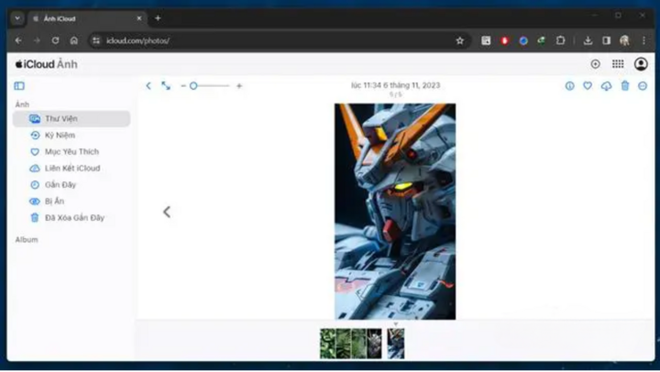This screenshot has width=660, height=372.
Task: Show photo info panel
Action: [570, 86]
